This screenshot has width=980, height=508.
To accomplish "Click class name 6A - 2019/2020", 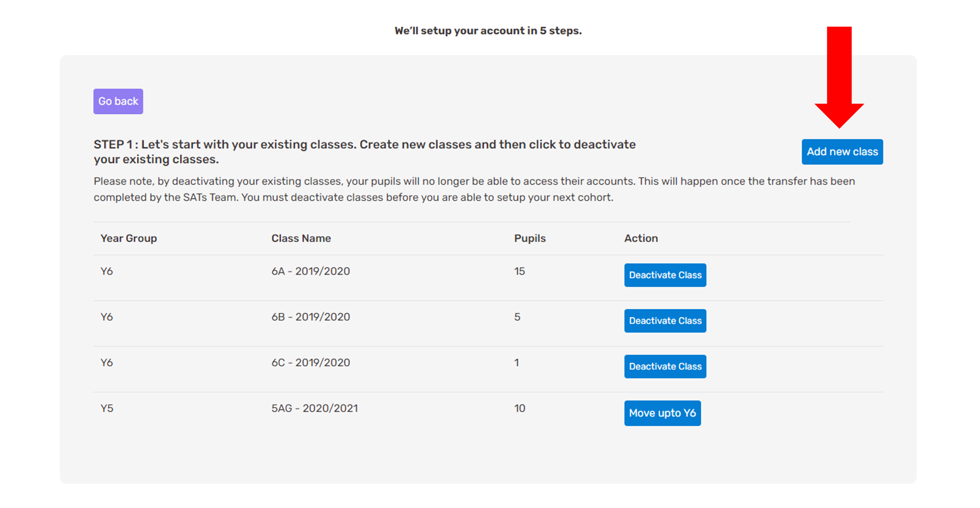I will coord(310,271).
